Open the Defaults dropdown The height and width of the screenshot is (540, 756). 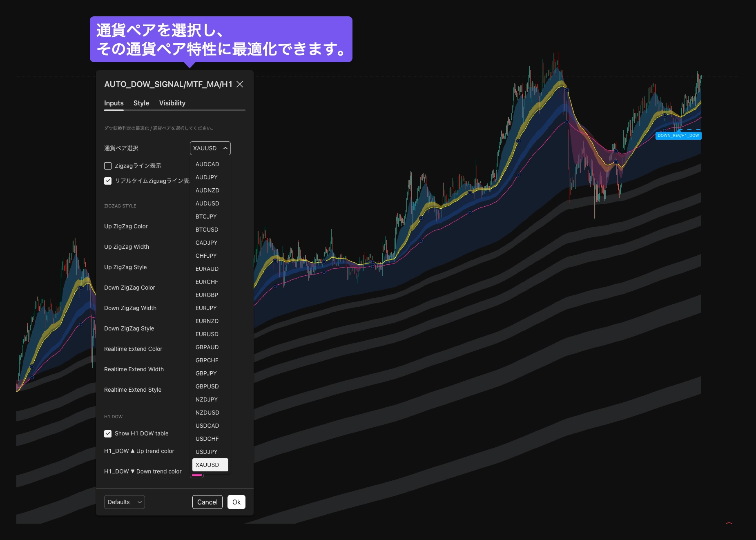125,502
